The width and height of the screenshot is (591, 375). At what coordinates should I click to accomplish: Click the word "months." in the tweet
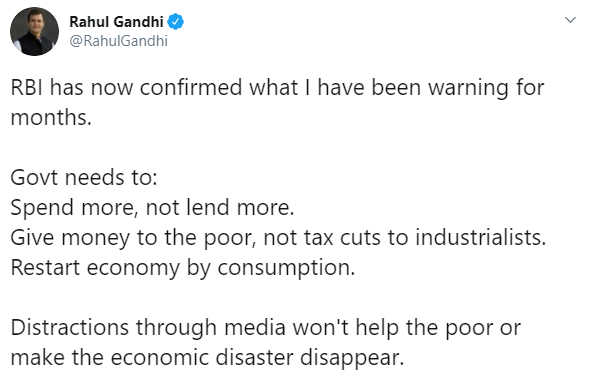point(51,118)
